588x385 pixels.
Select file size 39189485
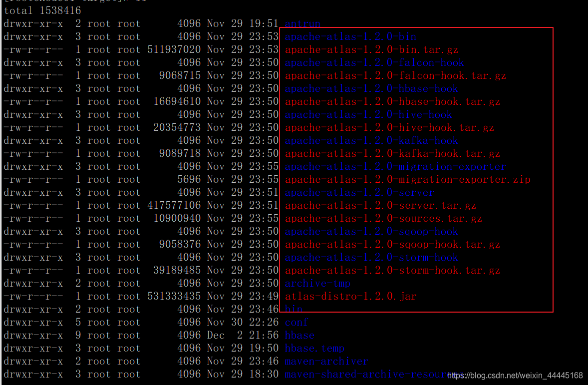[x=177, y=271]
